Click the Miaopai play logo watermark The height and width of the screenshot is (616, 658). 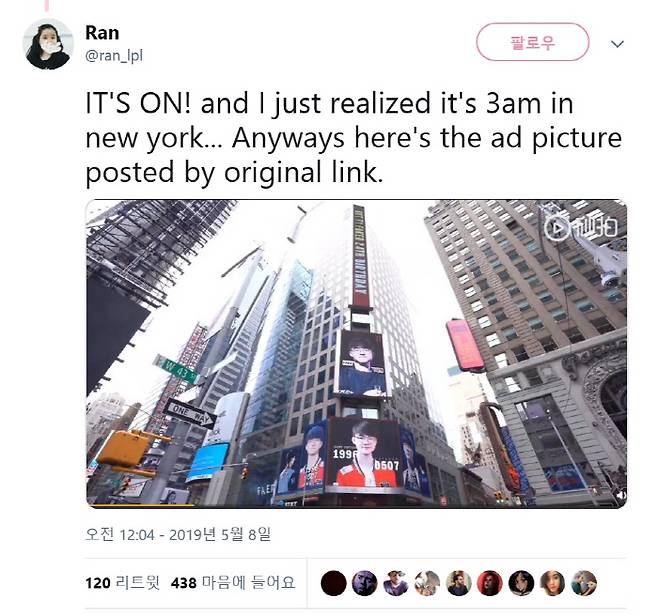tap(581, 228)
